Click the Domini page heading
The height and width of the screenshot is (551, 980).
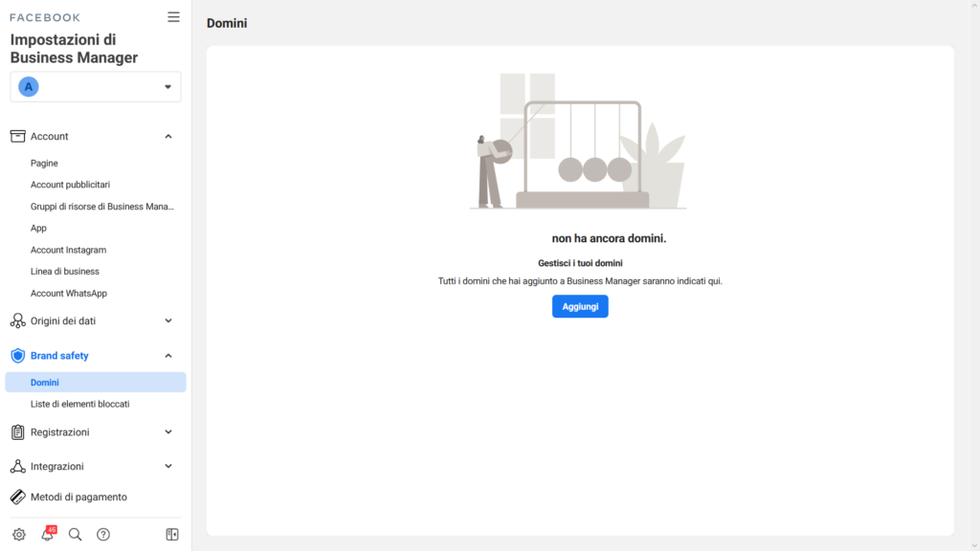[x=227, y=23]
